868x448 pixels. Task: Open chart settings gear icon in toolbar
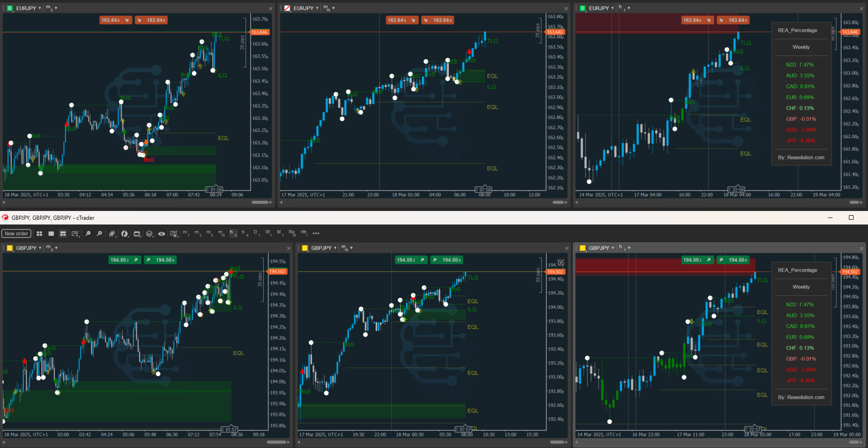click(x=174, y=234)
